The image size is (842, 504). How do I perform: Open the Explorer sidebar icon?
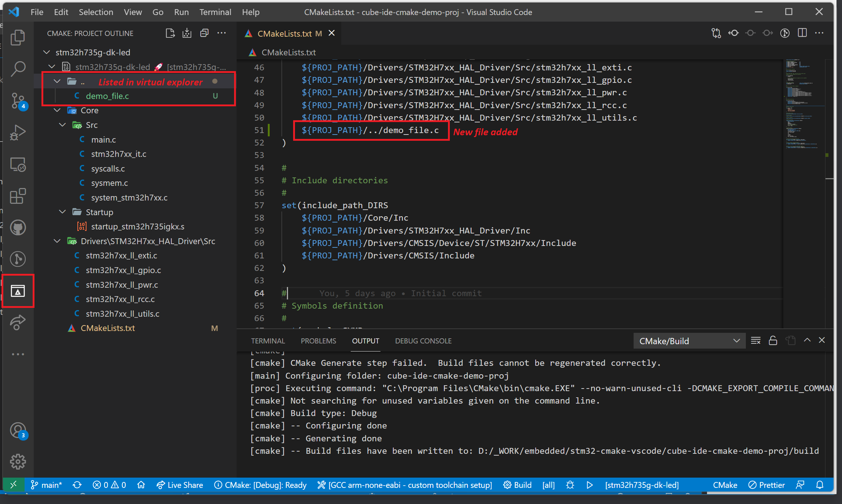pyautogui.click(x=17, y=38)
